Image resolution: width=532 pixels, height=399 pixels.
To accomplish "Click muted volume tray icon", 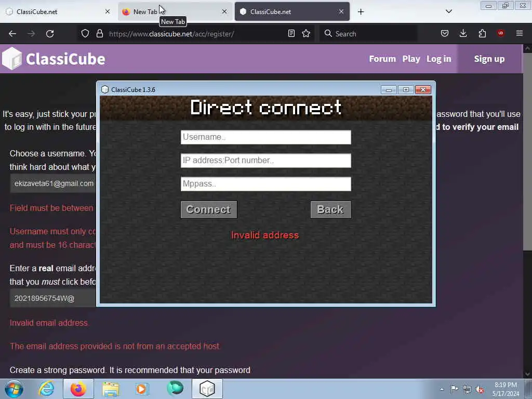I will click(x=480, y=389).
